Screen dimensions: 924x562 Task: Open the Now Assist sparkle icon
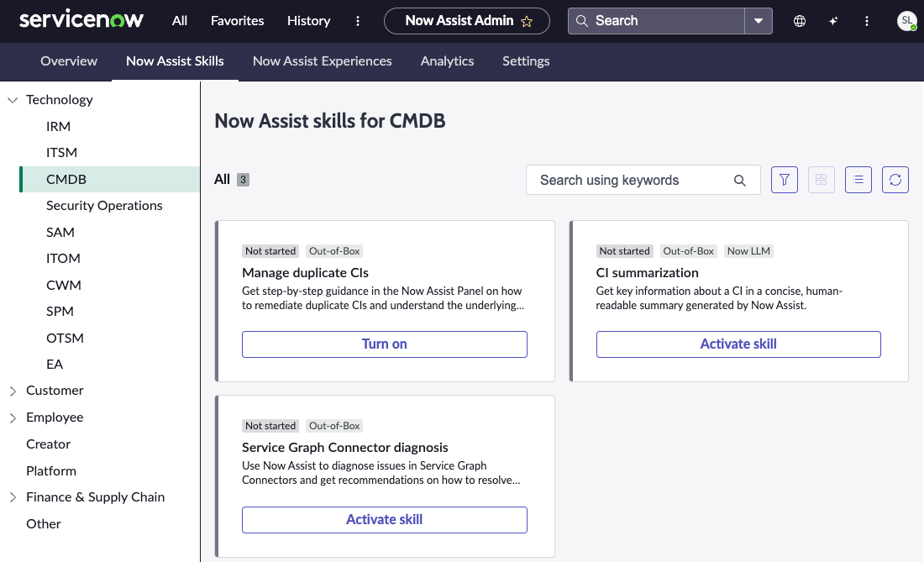pyautogui.click(x=833, y=21)
